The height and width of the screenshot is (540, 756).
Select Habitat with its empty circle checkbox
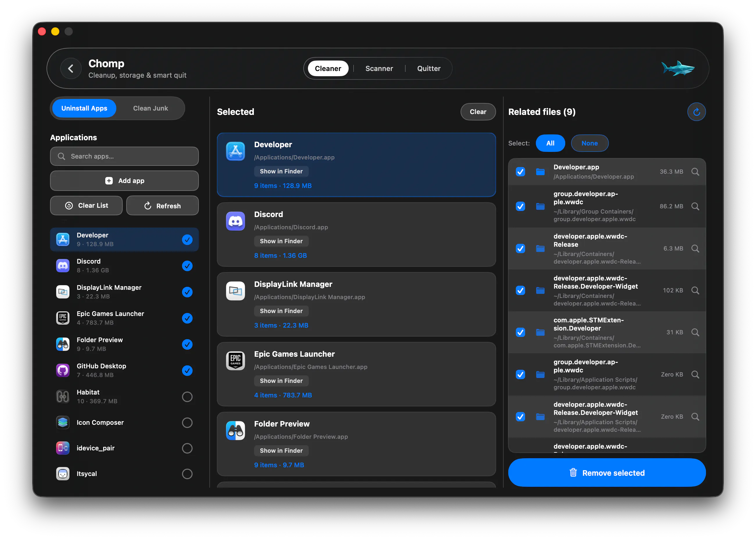(187, 397)
